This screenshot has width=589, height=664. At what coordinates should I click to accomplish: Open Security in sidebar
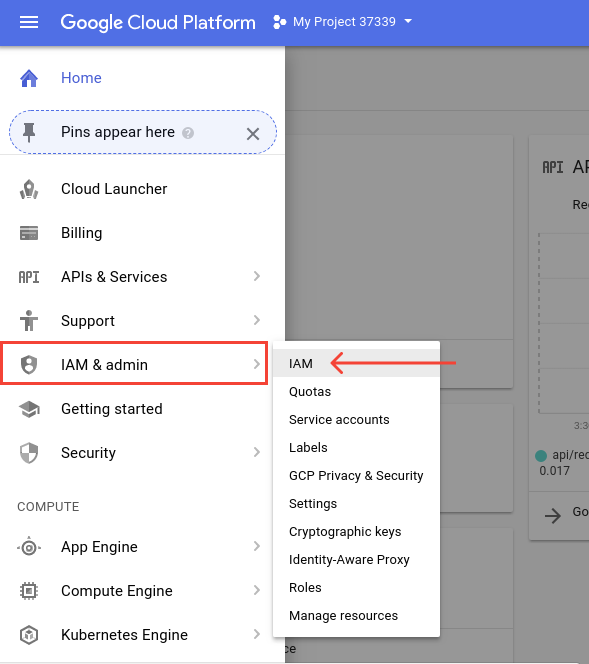88,453
